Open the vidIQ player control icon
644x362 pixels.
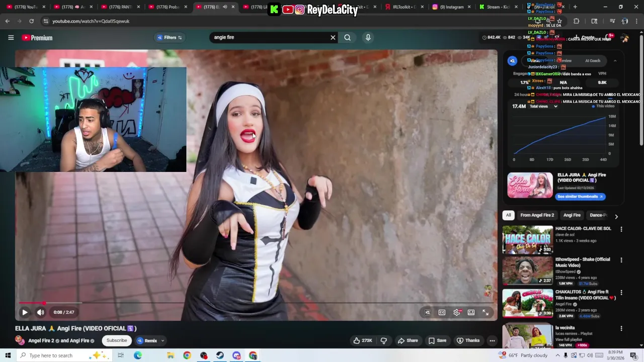427,312
